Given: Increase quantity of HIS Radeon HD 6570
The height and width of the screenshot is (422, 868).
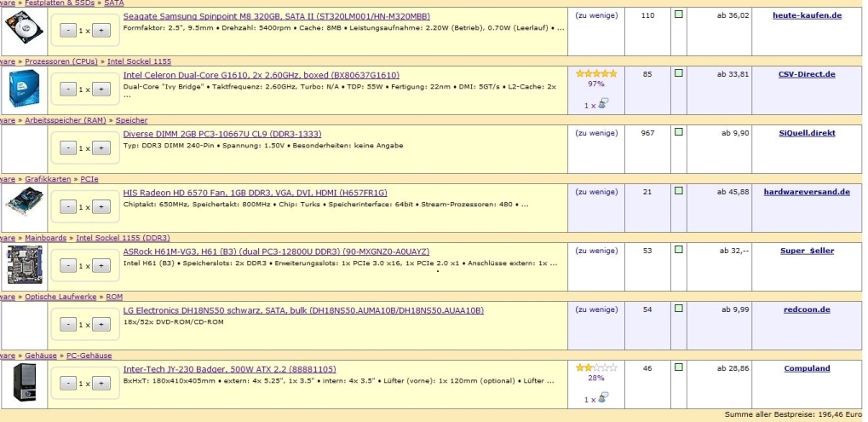Looking at the screenshot, I should [x=101, y=206].
